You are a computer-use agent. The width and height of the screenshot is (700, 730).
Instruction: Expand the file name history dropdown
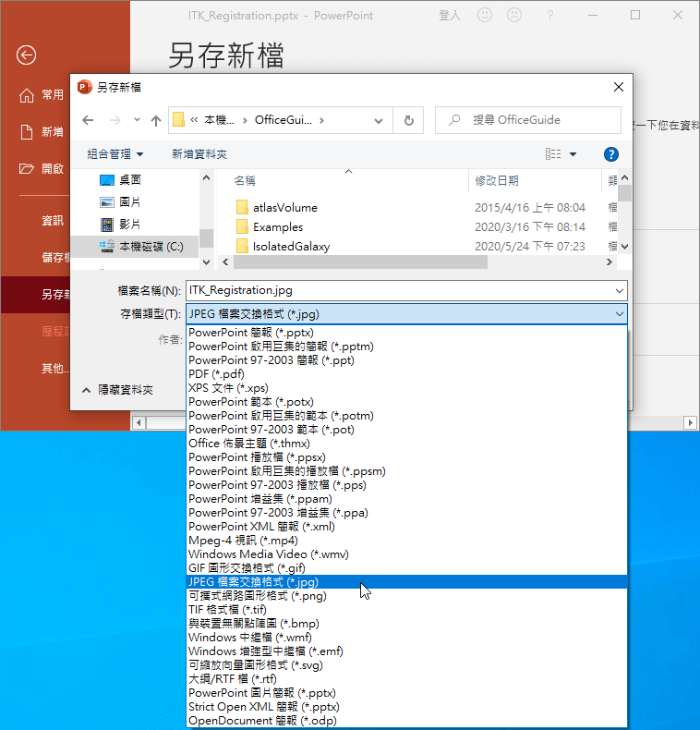(619, 290)
